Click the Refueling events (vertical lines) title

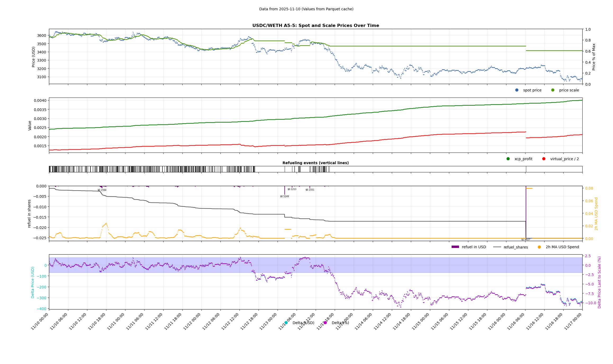tap(315, 163)
